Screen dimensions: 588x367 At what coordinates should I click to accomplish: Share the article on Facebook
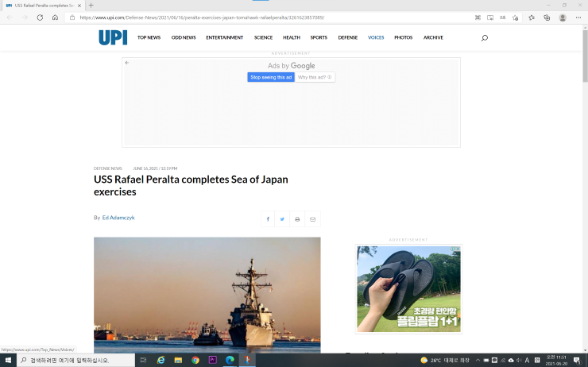[268, 219]
